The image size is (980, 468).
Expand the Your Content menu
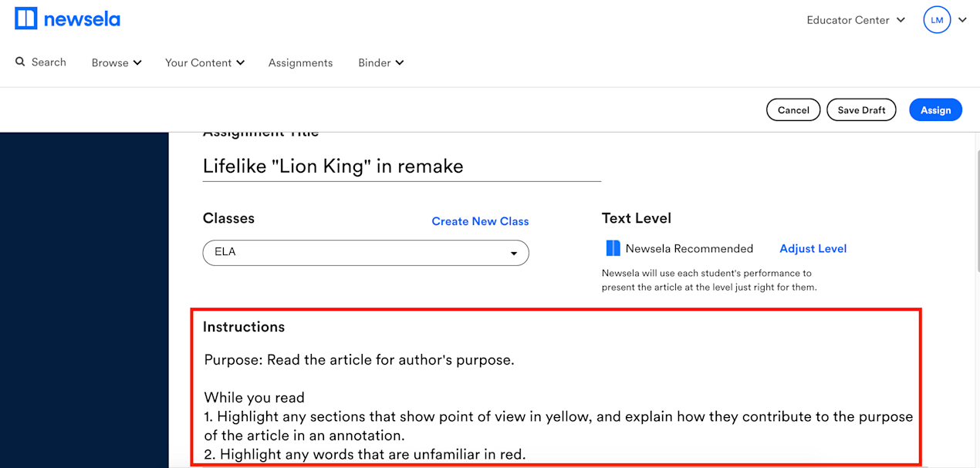point(204,62)
